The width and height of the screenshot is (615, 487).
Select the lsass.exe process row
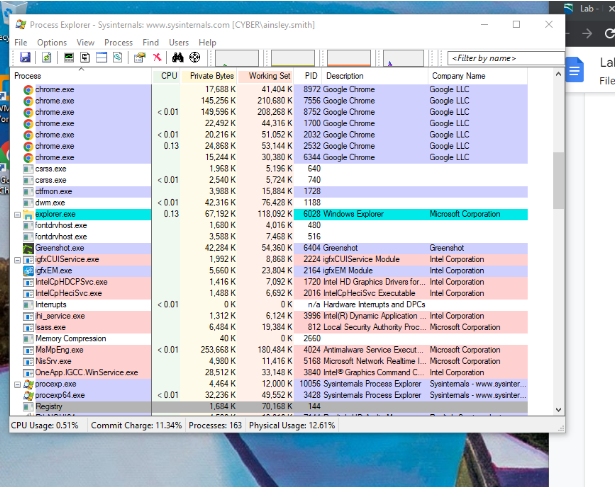[269, 327]
